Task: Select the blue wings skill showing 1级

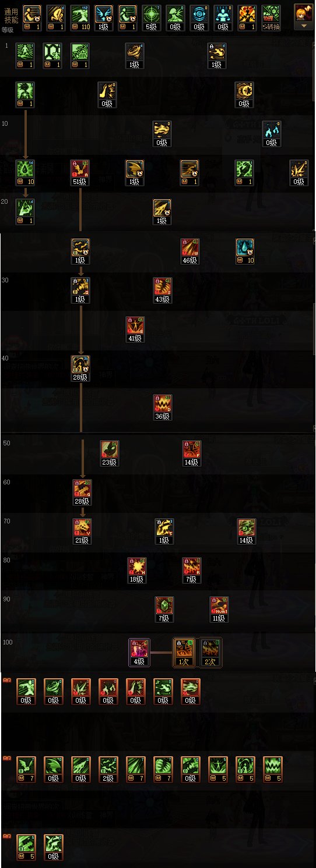Action: coord(103,17)
